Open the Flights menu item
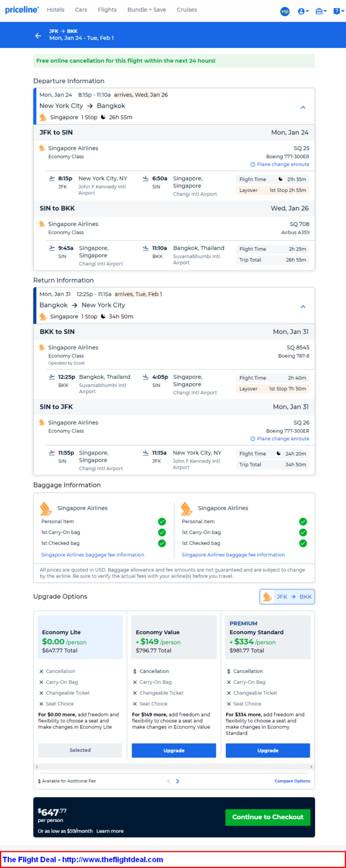346x868 pixels. click(x=107, y=10)
